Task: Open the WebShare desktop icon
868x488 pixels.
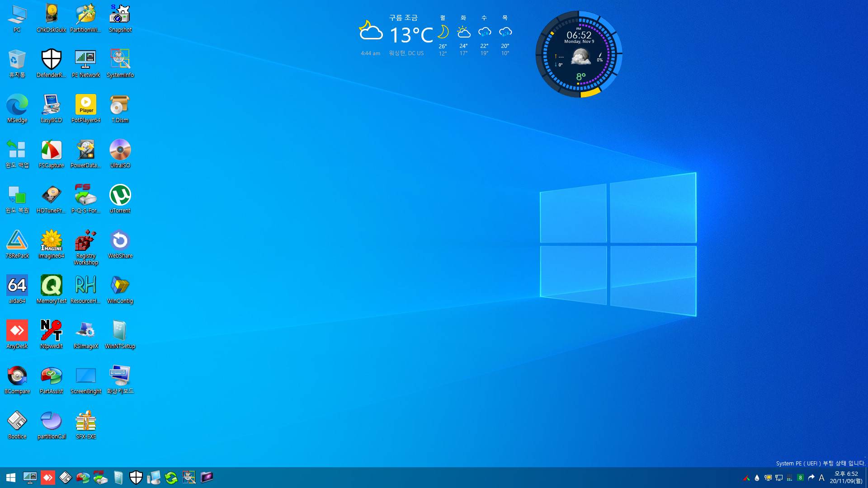Action: point(120,244)
